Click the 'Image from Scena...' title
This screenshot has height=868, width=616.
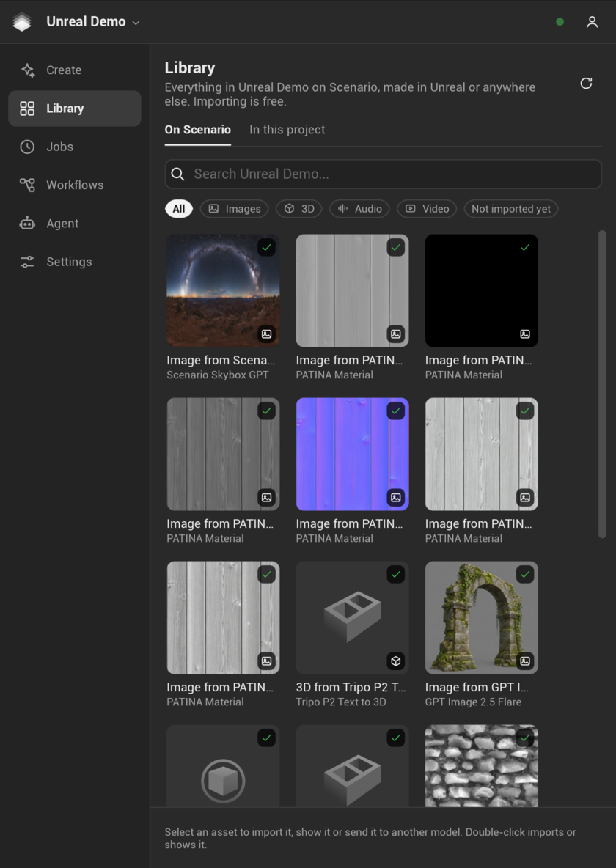pos(221,361)
